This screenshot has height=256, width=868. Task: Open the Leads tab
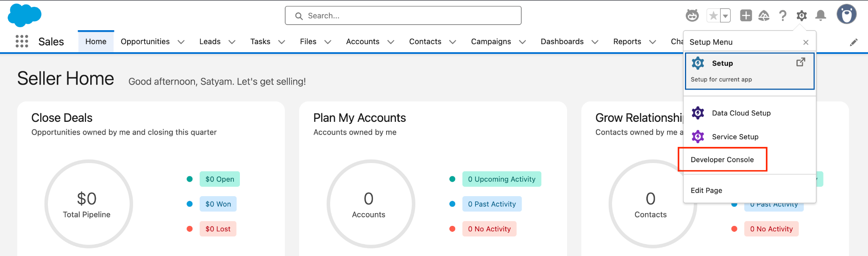tap(210, 42)
